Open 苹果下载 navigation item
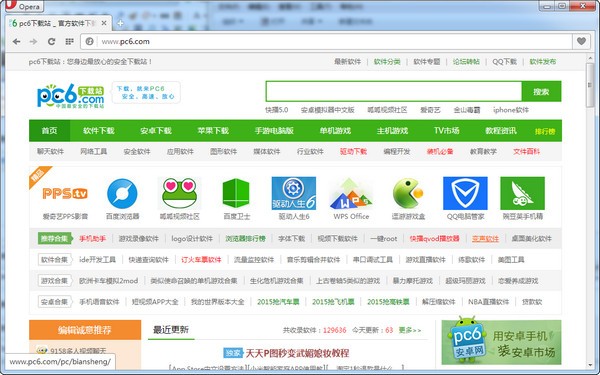The image size is (600, 375). point(213,131)
